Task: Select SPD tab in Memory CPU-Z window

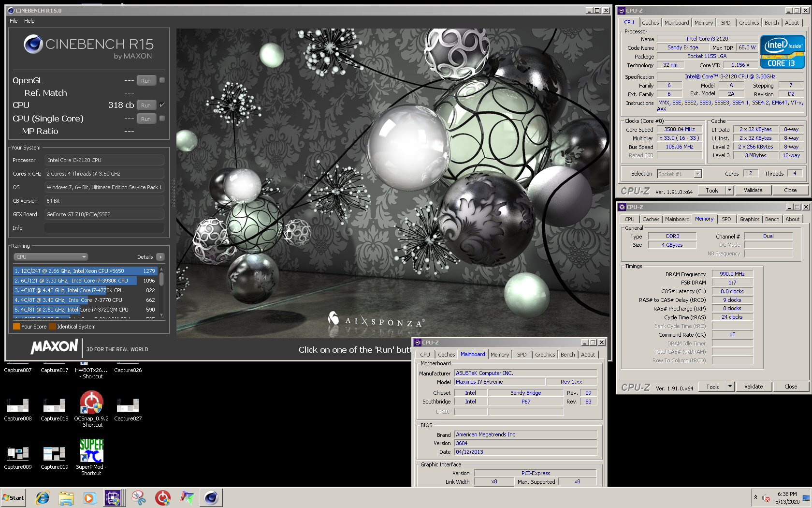Action: click(726, 219)
